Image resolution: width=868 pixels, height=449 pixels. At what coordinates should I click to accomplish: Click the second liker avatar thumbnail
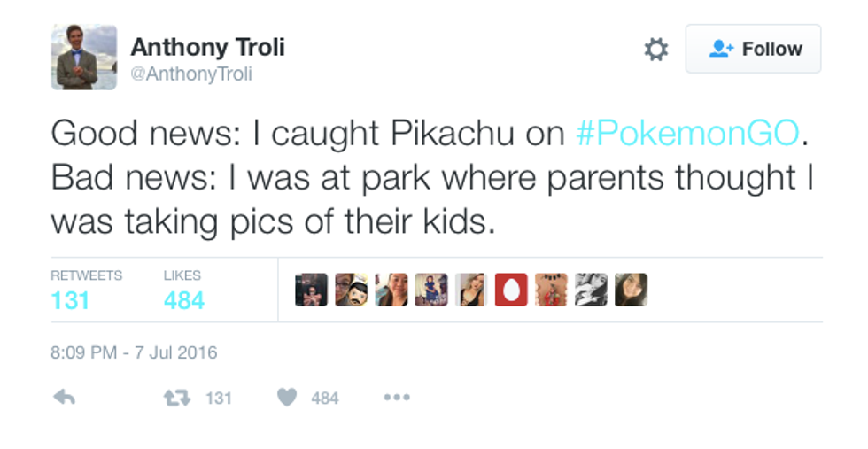pyautogui.click(x=351, y=290)
